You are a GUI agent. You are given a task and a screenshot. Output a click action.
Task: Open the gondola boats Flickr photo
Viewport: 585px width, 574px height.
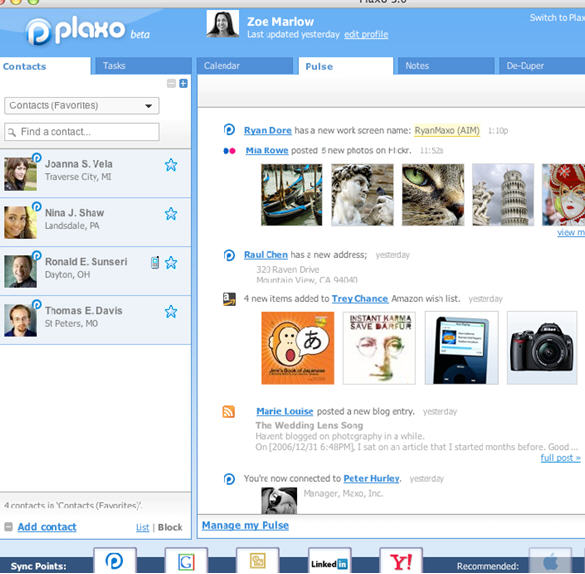pyautogui.click(x=292, y=195)
